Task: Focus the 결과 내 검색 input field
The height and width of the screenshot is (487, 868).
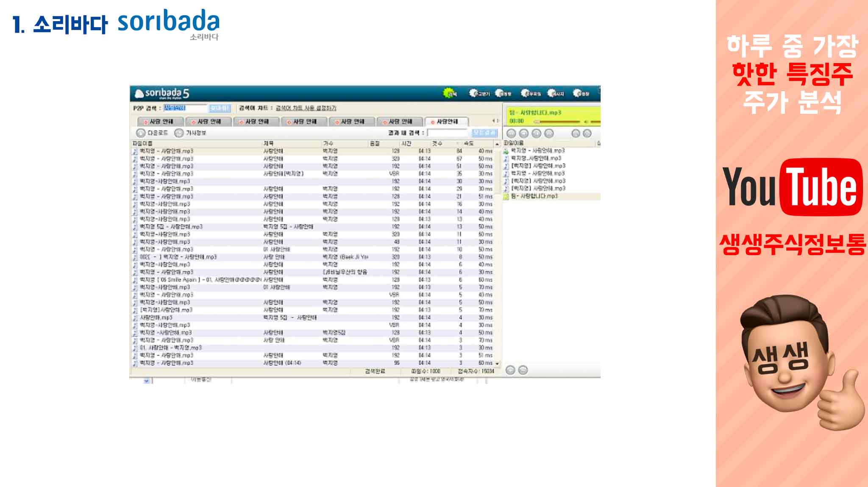Action: tap(448, 133)
